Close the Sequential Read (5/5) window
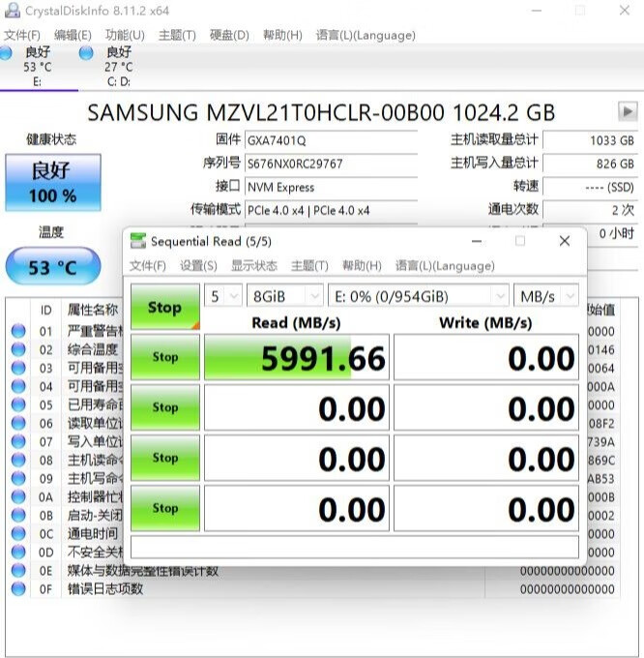644x658 pixels. point(565,241)
